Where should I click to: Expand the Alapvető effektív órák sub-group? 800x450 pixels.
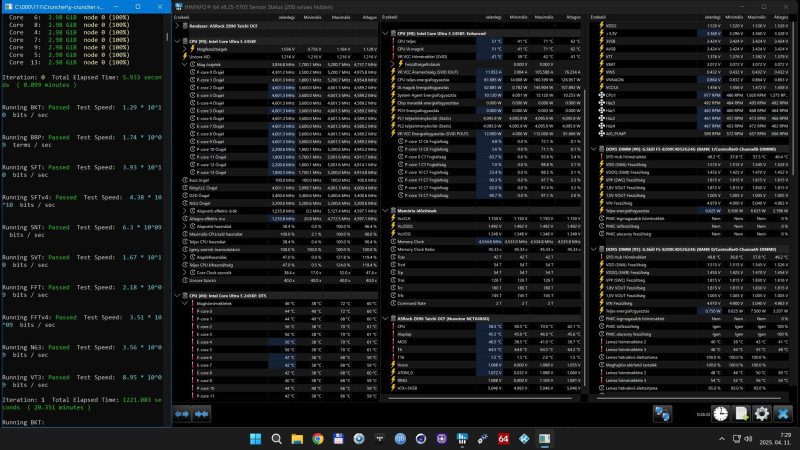tap(185, 211)
